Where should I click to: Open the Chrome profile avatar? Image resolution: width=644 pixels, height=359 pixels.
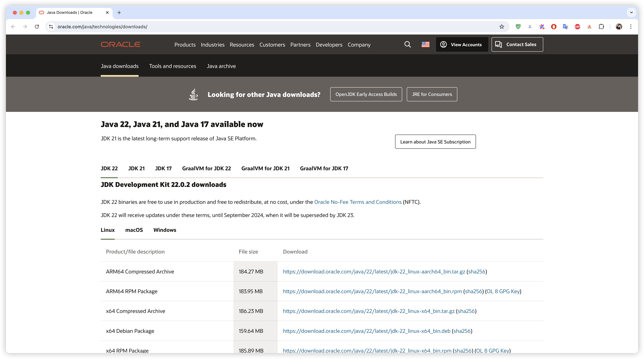point(619,27)
